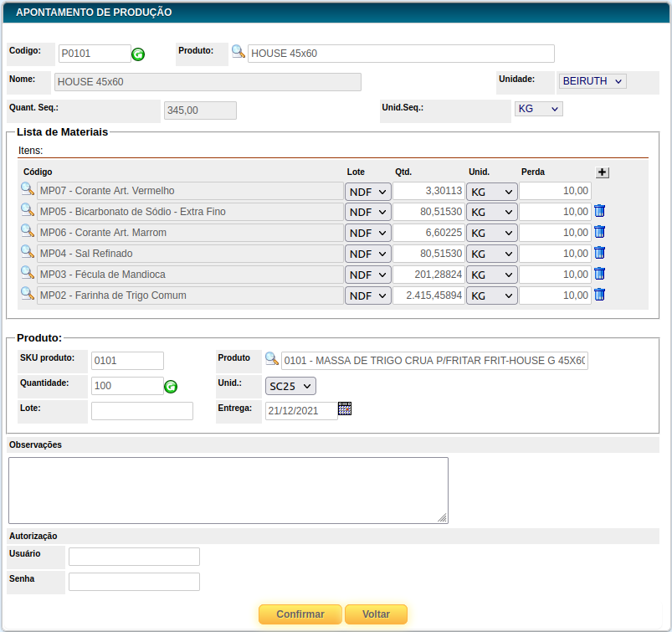The width and height of the screenshot is (672, 632).
Task: Expand the Unidade BEIRUTH dropdown
Action: point(592,81)
